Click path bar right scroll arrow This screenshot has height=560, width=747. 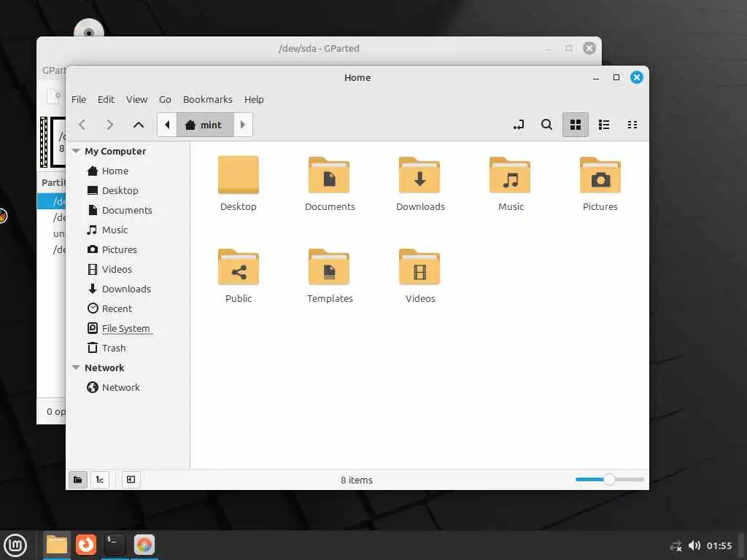[242, 125]
